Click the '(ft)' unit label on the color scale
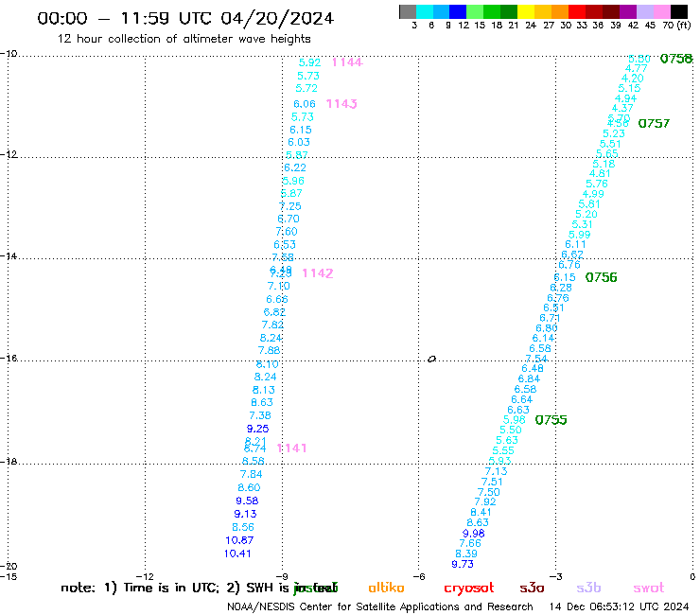 point(684,25)
